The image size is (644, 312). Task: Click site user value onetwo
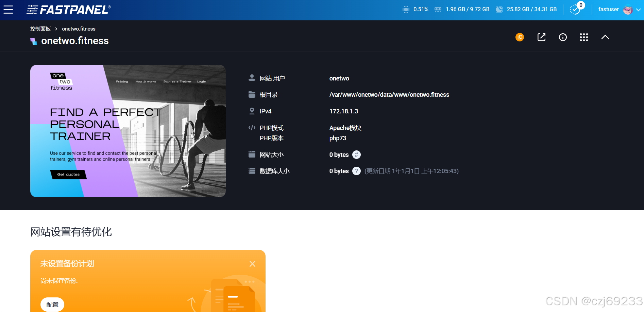tap(339, 78)
